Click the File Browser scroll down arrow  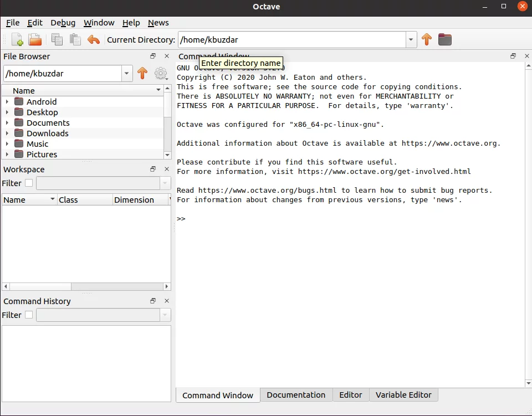pos(167,155)
